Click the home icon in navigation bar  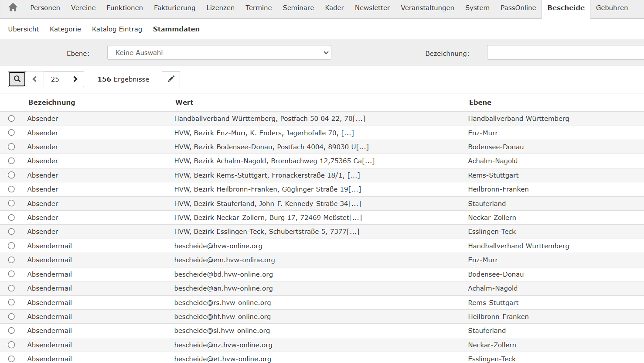[13, 7]
